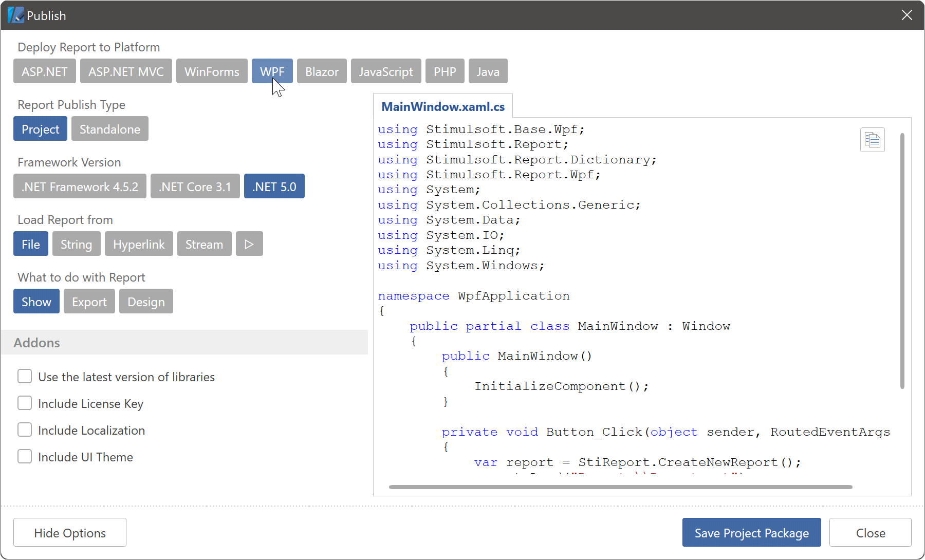The width and height of the screenshot is (925, 560).
Task: Open the MainWindow.xaml.cs tab
Action: click(443, 106)
